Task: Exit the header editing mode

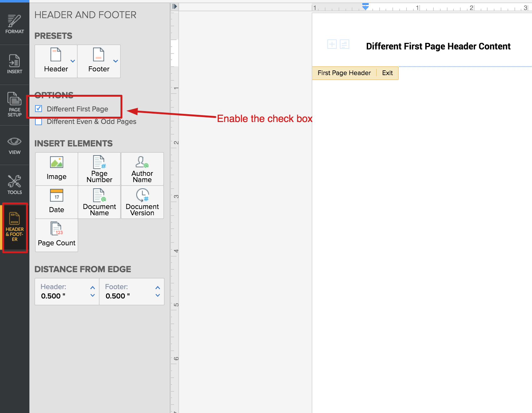Action: pos(387,73)
